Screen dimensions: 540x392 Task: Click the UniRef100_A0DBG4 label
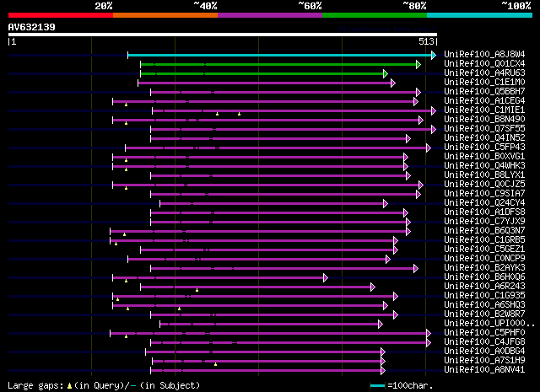point(484,352)
